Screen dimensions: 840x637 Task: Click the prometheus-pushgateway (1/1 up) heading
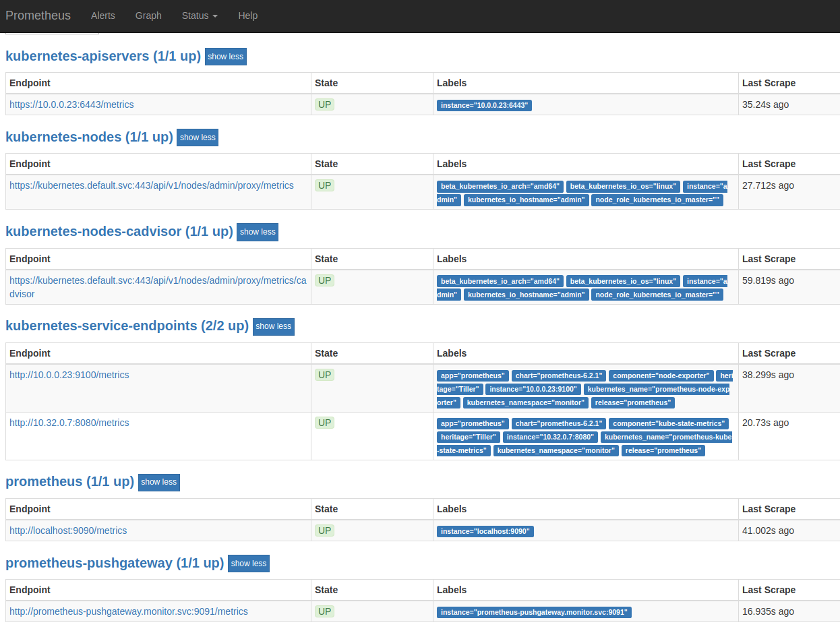(x=115, y=563)
